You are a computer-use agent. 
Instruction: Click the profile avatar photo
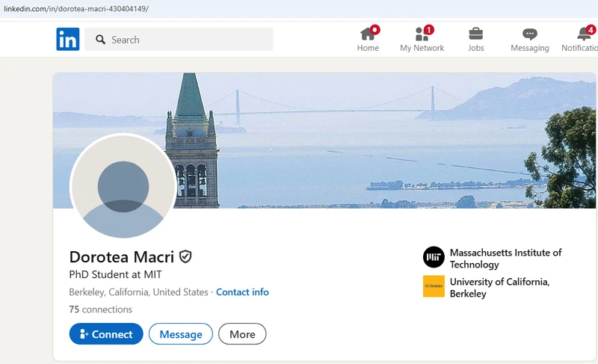(x=123, y=187)
